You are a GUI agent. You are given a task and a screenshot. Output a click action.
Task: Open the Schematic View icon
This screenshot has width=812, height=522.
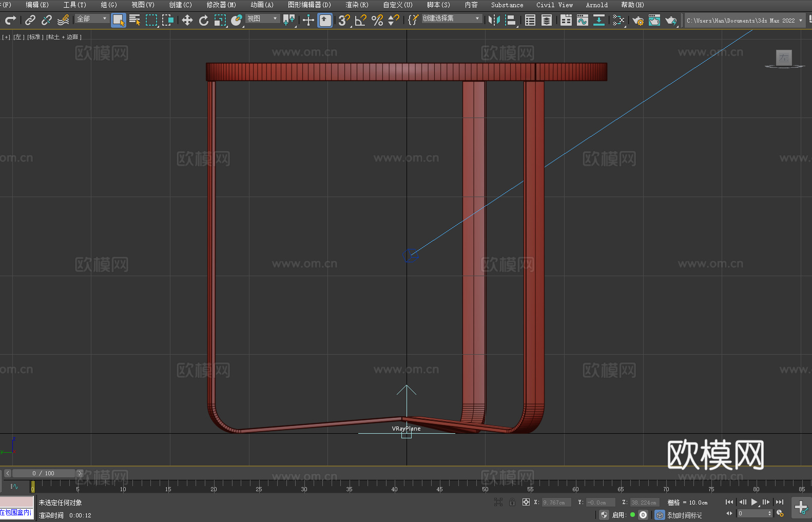coord(599,20)
